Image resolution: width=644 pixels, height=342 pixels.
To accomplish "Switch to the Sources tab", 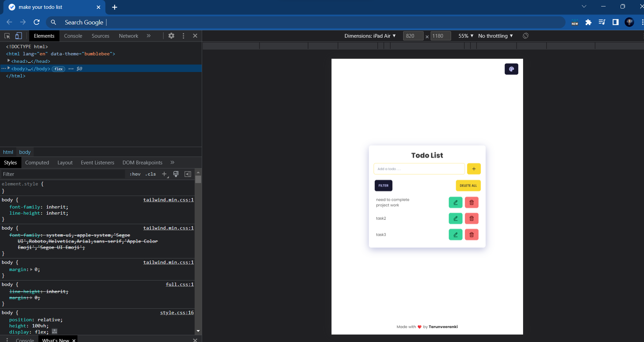I will point(101,36).
